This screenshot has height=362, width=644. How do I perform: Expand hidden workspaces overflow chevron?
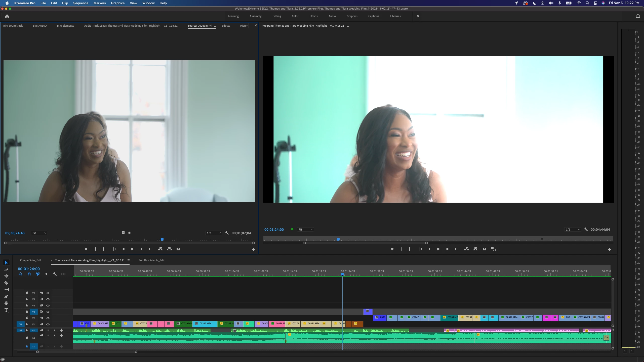[418, 16]
